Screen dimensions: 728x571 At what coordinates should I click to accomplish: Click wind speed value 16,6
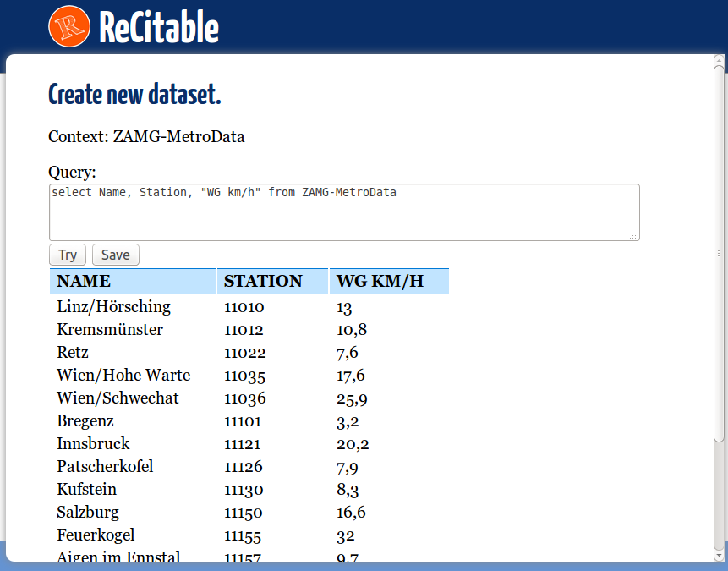click(351, 513)
